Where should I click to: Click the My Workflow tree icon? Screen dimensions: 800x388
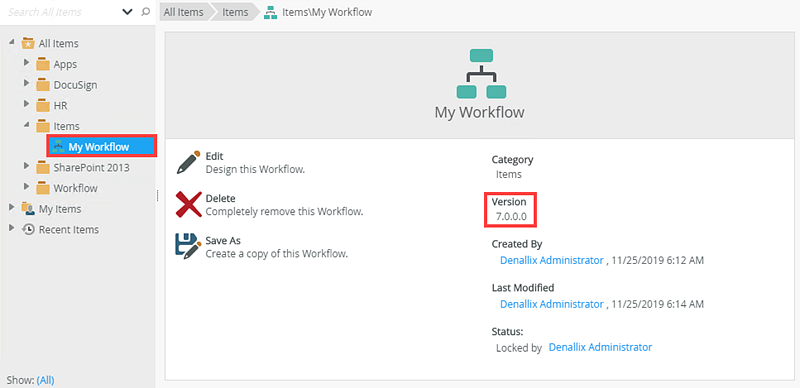(58, 147)
